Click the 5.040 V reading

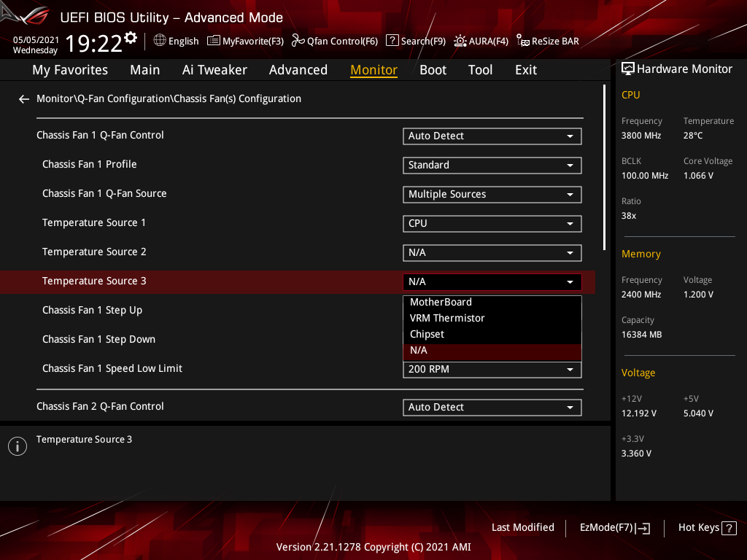pyautogui.click(x=698, y=413)
